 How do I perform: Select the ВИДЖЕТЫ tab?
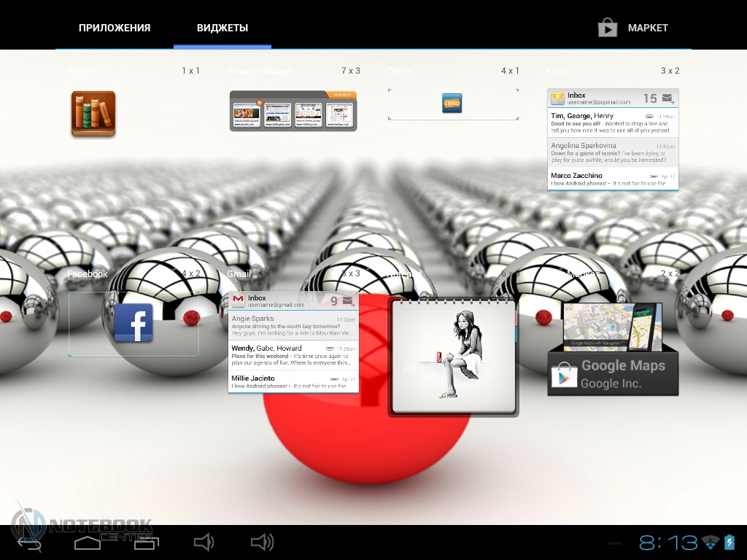[x=222, y=28]
